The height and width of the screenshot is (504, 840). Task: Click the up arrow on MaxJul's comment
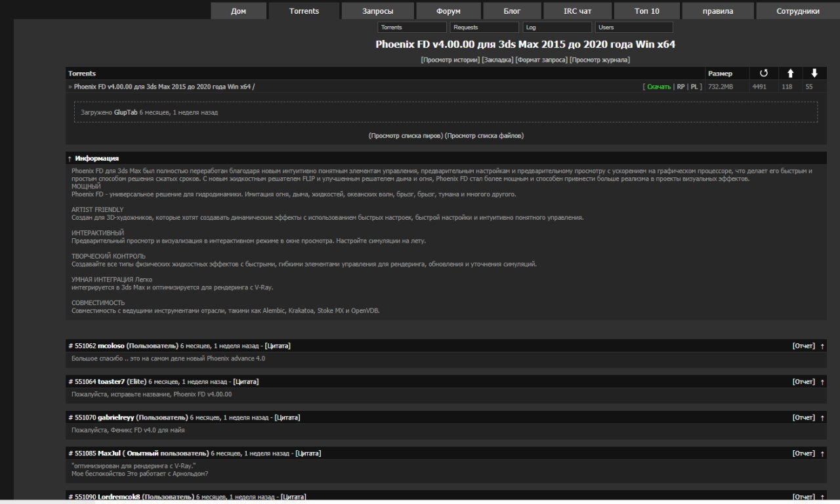point(822,453)
